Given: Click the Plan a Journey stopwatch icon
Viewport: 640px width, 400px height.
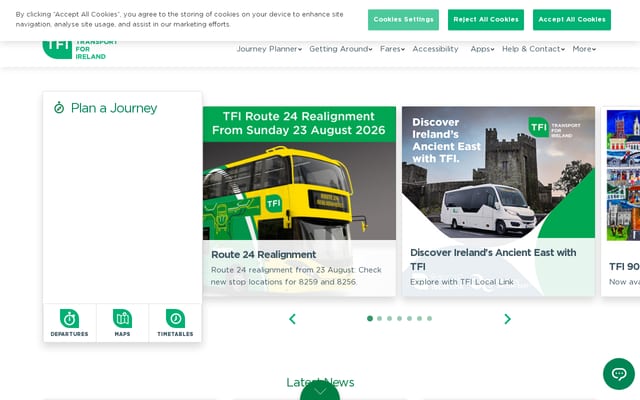Looking at the screenshot, I should pyautogui.click(x=59, y=108).
